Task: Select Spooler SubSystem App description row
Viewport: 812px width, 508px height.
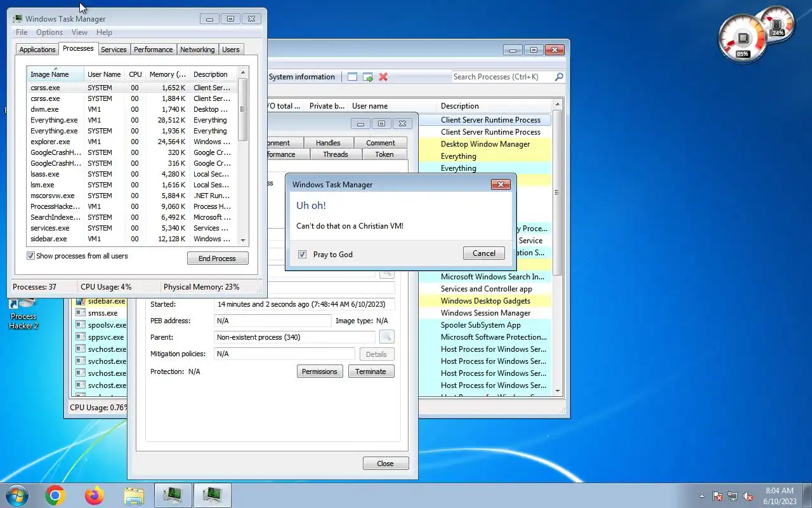Action: pyautogui.click(x=485, y=325)
